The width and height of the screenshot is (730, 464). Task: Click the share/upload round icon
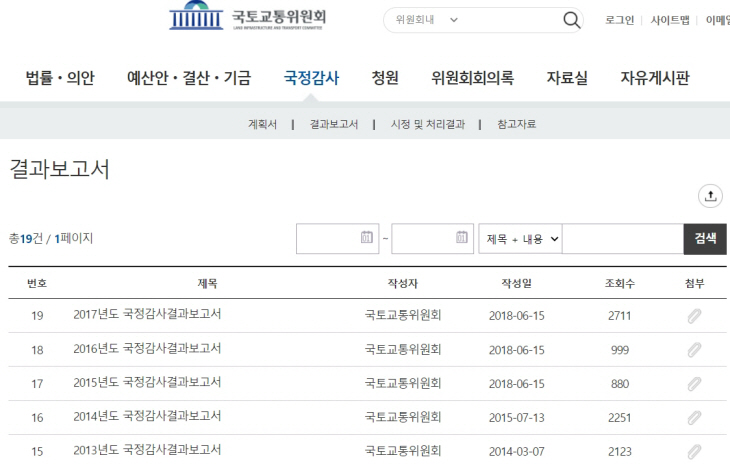[x=710, y=196]
